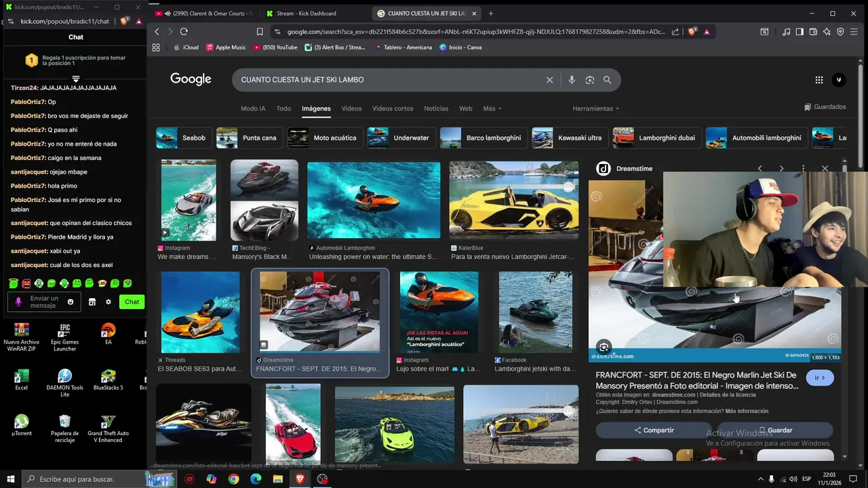Open Google Lens image search icon
The image size is (868, 488).
(x=589, y=80)
